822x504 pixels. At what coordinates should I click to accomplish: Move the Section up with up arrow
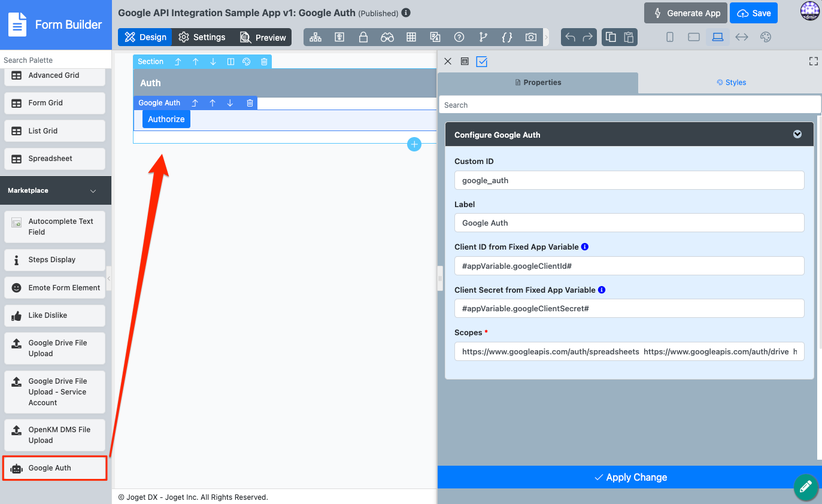[196, 62]
